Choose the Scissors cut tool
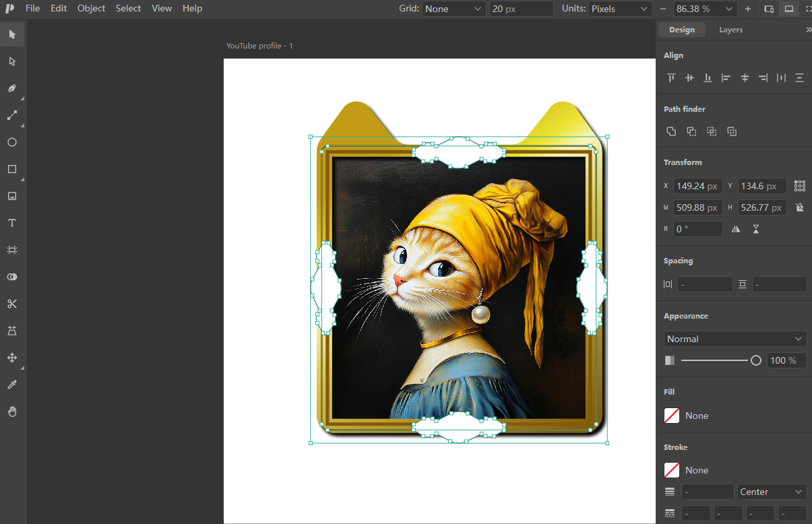 12,304
